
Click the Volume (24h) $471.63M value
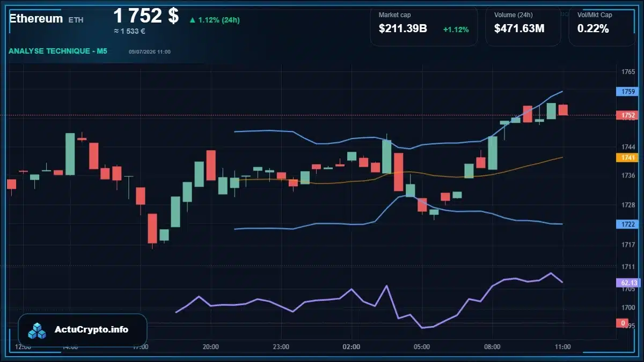click(519, 28)
